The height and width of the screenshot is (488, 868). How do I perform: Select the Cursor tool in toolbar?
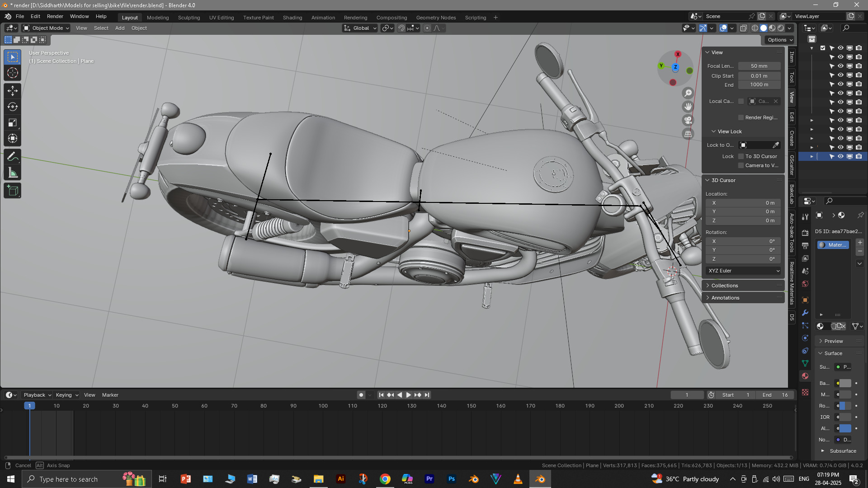coord(13,73)
